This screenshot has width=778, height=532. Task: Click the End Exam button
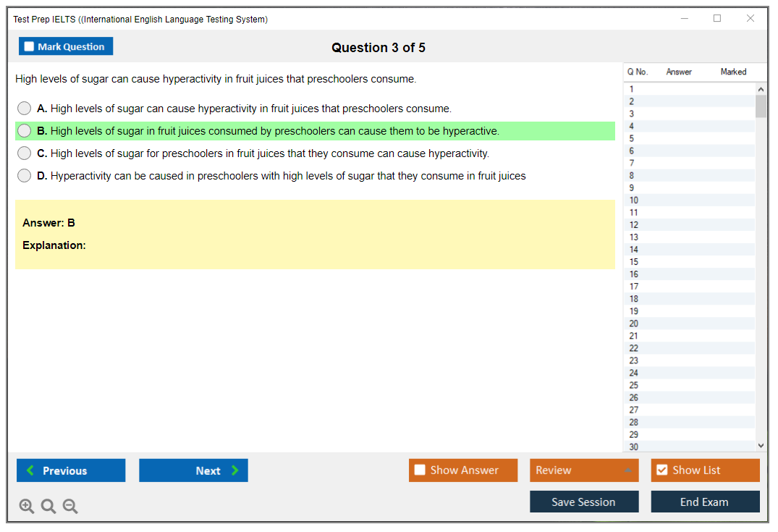tap(705, 502)
